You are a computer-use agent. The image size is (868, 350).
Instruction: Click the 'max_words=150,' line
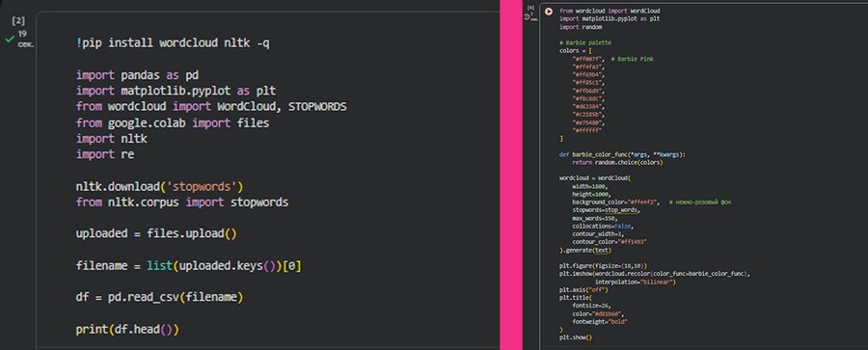coord(595,218)
